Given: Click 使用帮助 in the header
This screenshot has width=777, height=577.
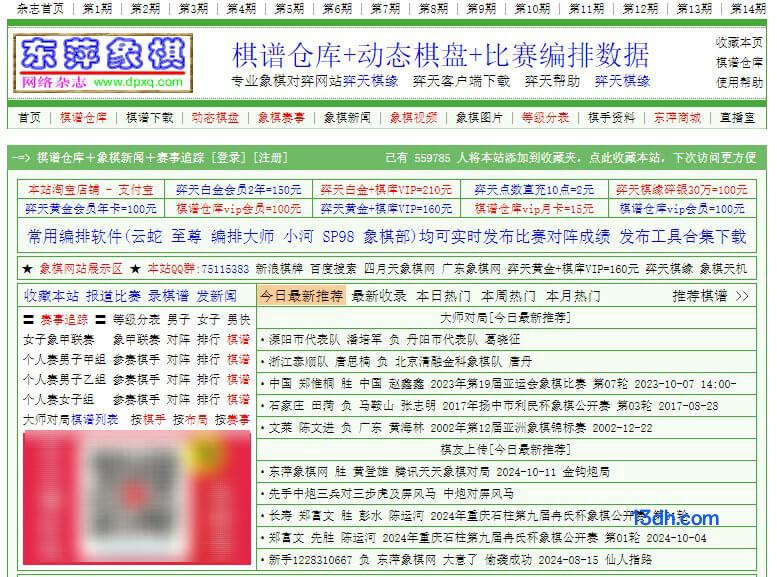Looking at the screenshot, I should [739, 82].
